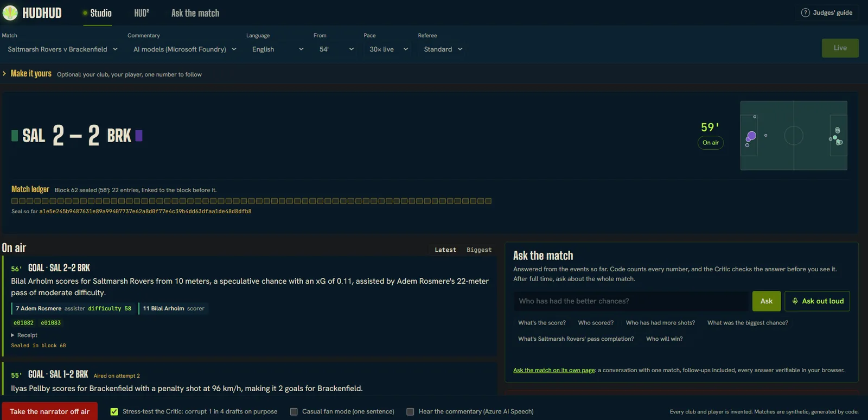
Task: Disable Stress-test the Critic checkbox
Action: point(114,412)
